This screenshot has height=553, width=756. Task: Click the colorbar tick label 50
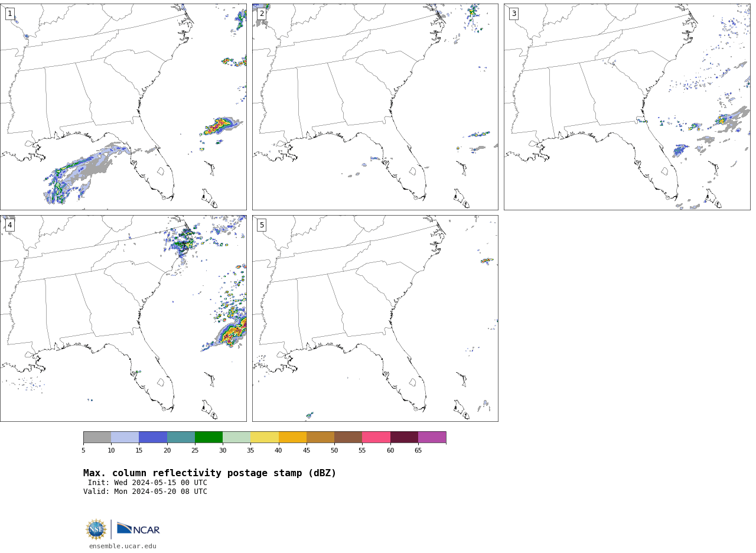pos(334,451)
